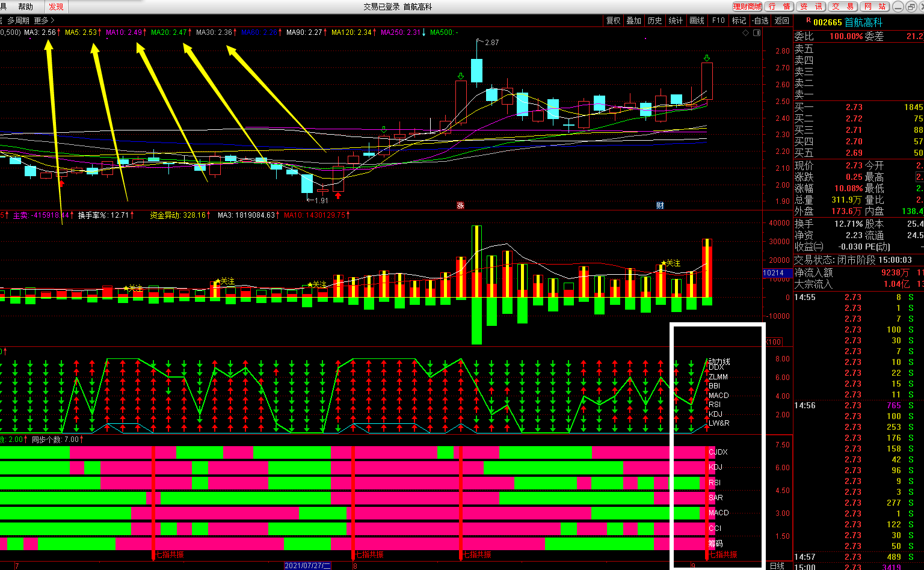
Task: Remove stock from watchlist via -自选
Action: click(x=760, y=20)
